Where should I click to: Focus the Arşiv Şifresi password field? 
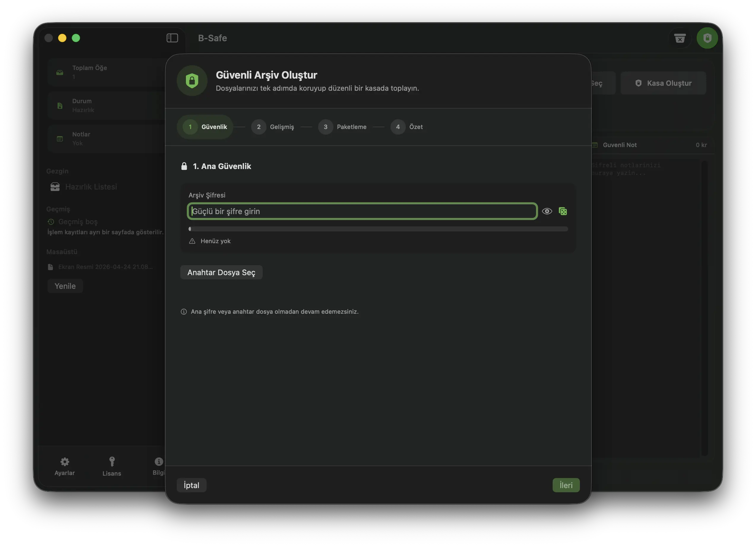362,211
